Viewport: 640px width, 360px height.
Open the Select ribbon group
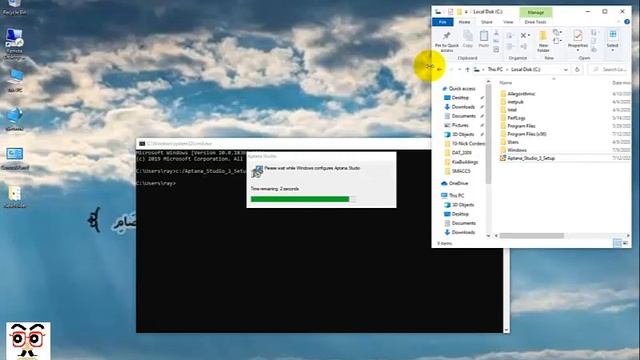click(x=612, y=39)
